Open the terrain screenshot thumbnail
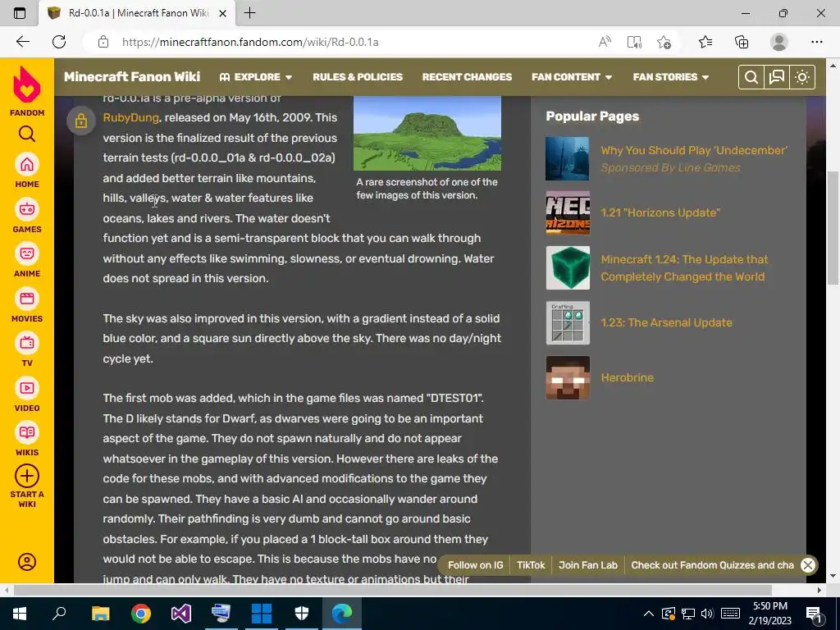The height and width of the screenshot is (630, 840). 427,134
